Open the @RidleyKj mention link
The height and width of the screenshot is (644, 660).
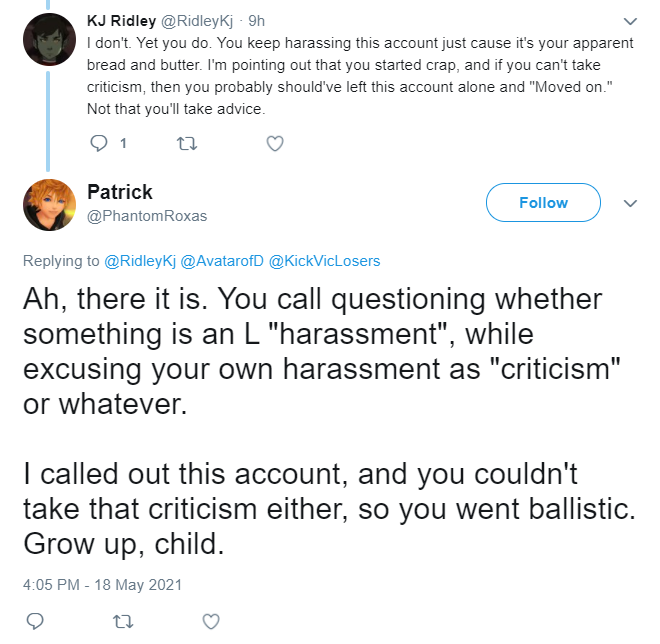point(140,261)
